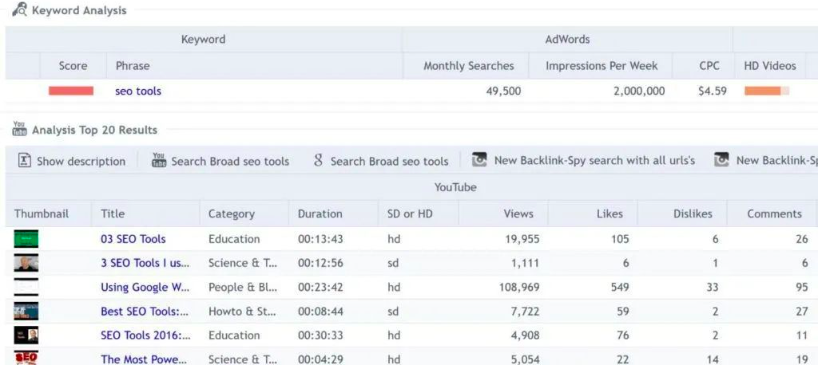
Task: Start New Backlink-Spy search with all urls's
Action: tap(595, 161)
